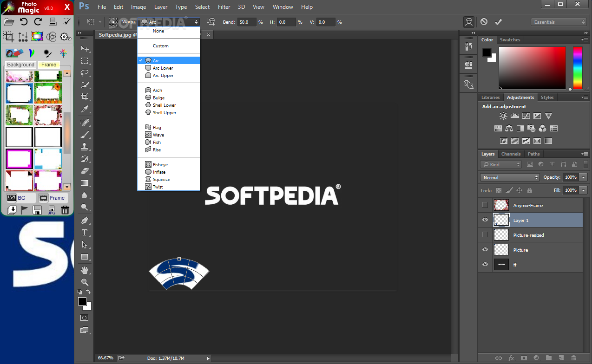Select the Move tool in Photoshop toolbar
592x364 pixels.
[x=85, y=49]
